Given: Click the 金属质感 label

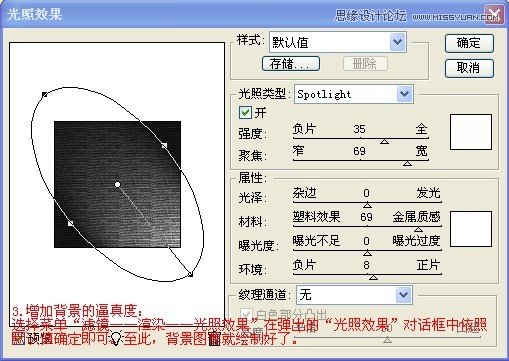Looking at the screenshot, I should coord(416,217).
